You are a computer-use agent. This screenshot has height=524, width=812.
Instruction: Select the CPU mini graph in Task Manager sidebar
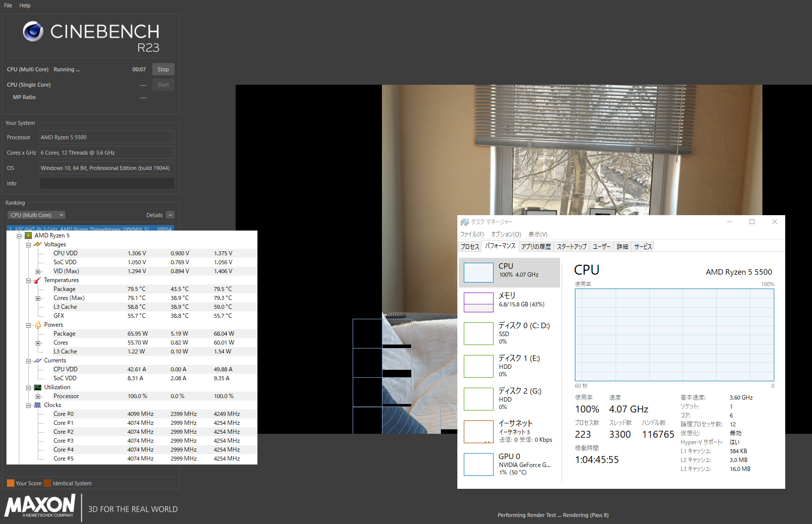coord(478,273)
